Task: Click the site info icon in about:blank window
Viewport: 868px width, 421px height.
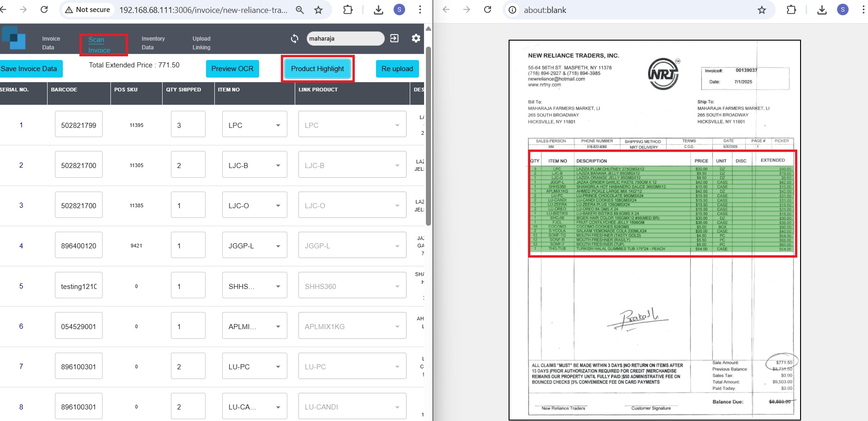Action: tap(513, 10)
